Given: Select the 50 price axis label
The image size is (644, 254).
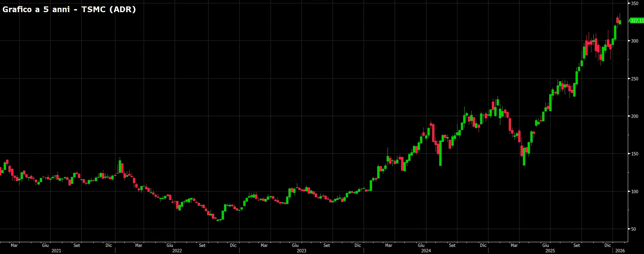Looking at the screenshot, I should [634, 229].
